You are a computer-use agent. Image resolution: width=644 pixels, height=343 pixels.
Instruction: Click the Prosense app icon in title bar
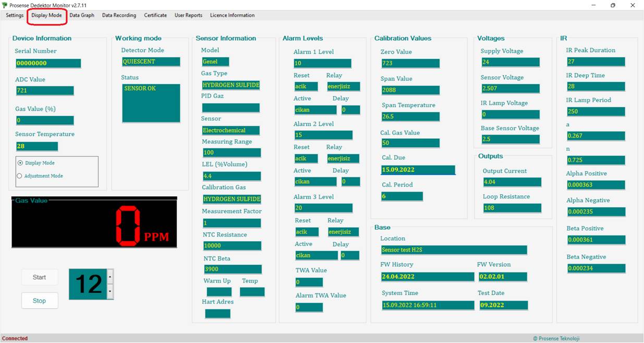5,5
